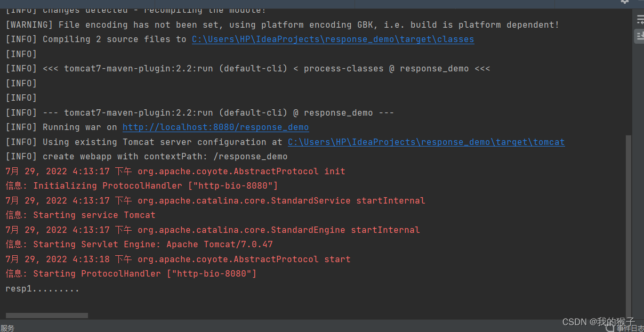Select the Starting service Tomcat log line

80,215
